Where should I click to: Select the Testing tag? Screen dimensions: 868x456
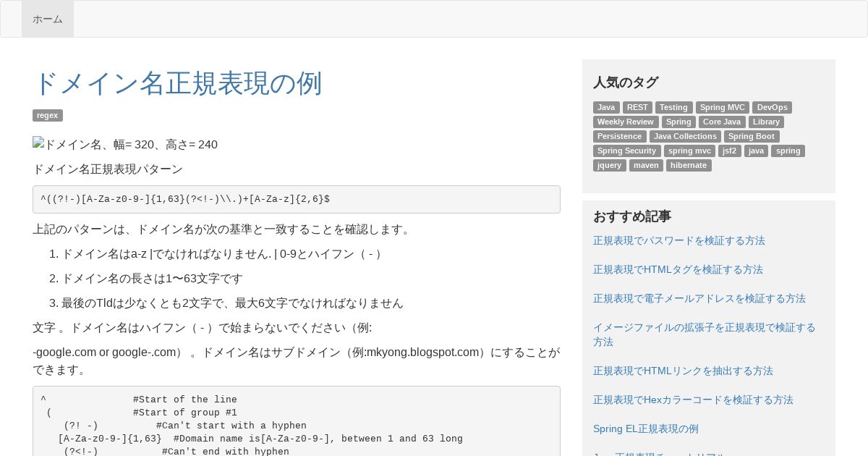click(x=673, y=107)
